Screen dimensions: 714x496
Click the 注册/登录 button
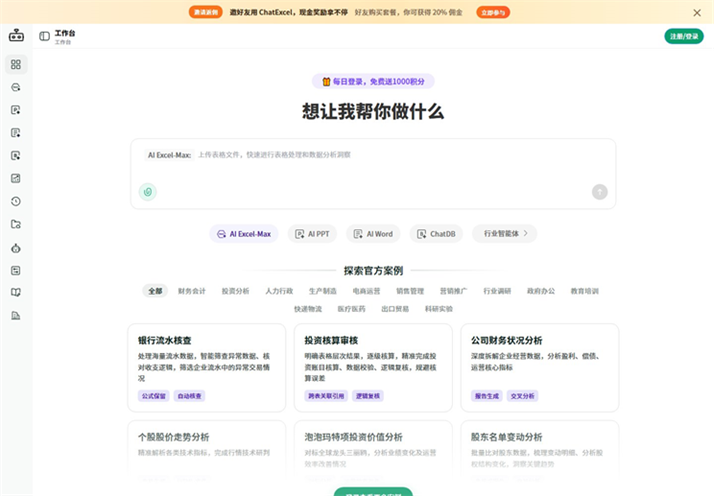tap(683, 36)
